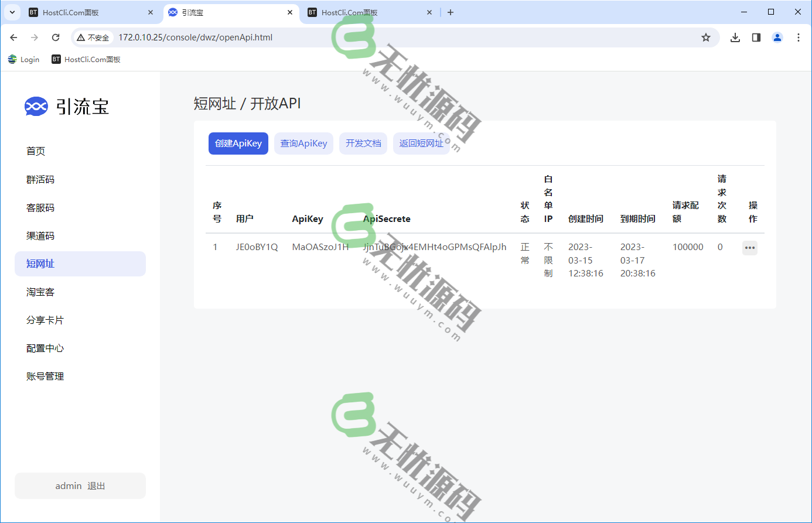Image resolution: width=812 pixels, height=523 pixels.
Task: Click 退出 to log out
Action: click(x=95, y=486)
